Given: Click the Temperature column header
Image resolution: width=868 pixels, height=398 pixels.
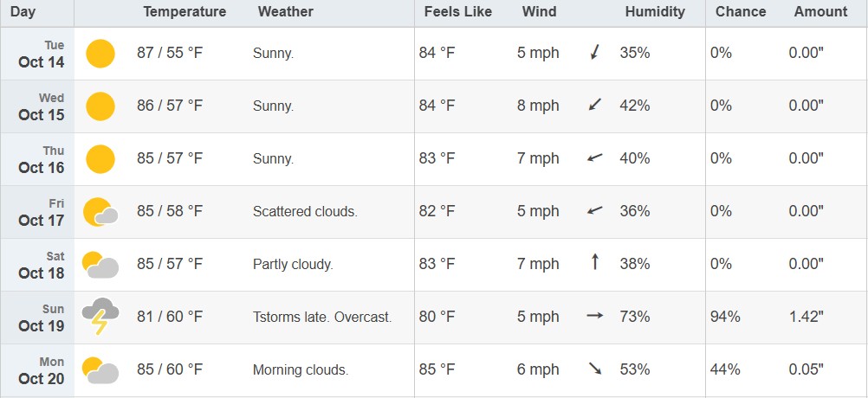Looking at the screenshot, I should [185, 12].
